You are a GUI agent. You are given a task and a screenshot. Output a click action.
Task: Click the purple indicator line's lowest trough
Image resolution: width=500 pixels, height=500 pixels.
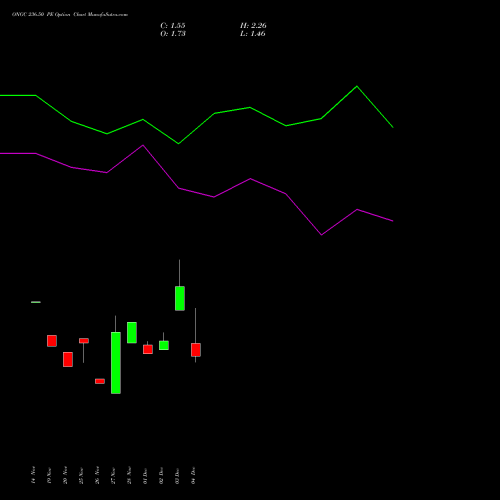tap(321, 235)
